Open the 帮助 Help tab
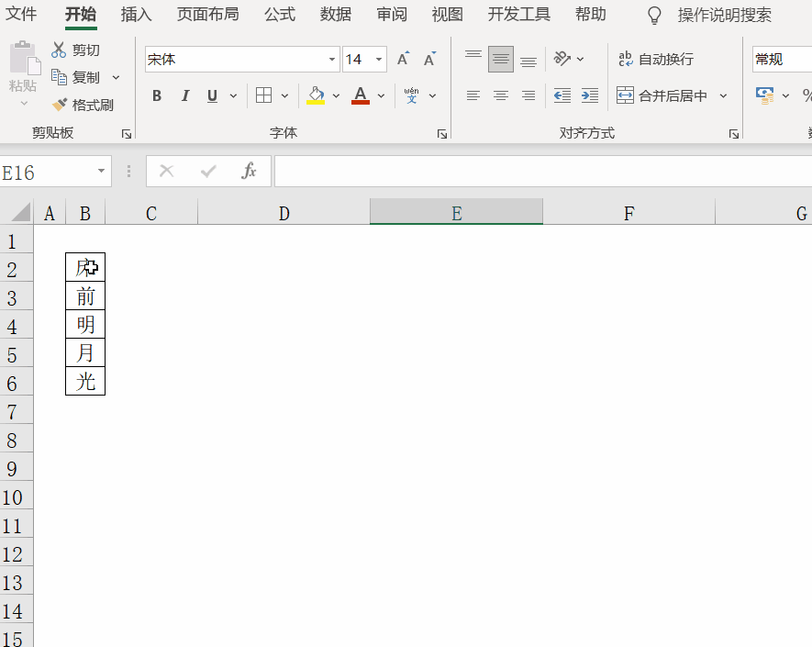This screenshot has height=647, width=812. pyautogui.click(x=591, y=14)
